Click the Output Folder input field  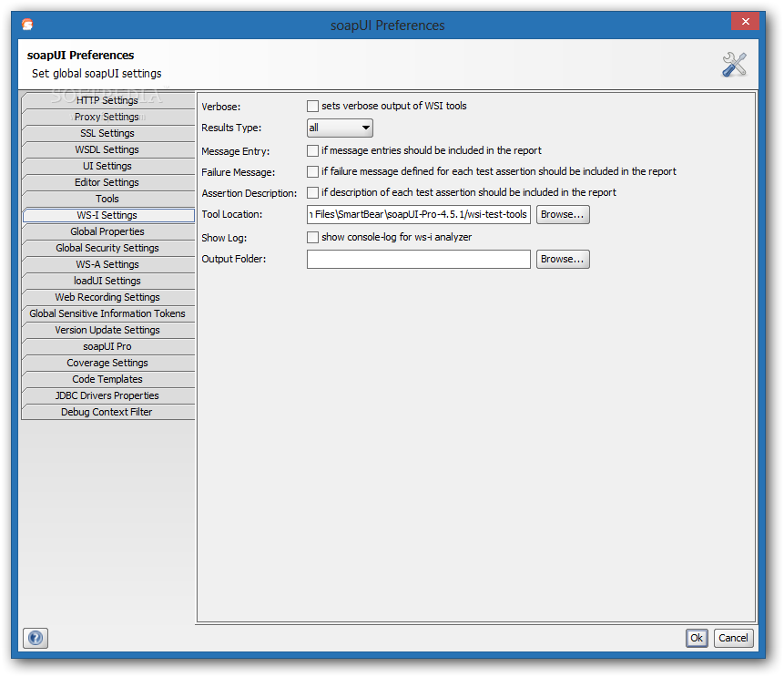tap(419, 259)
